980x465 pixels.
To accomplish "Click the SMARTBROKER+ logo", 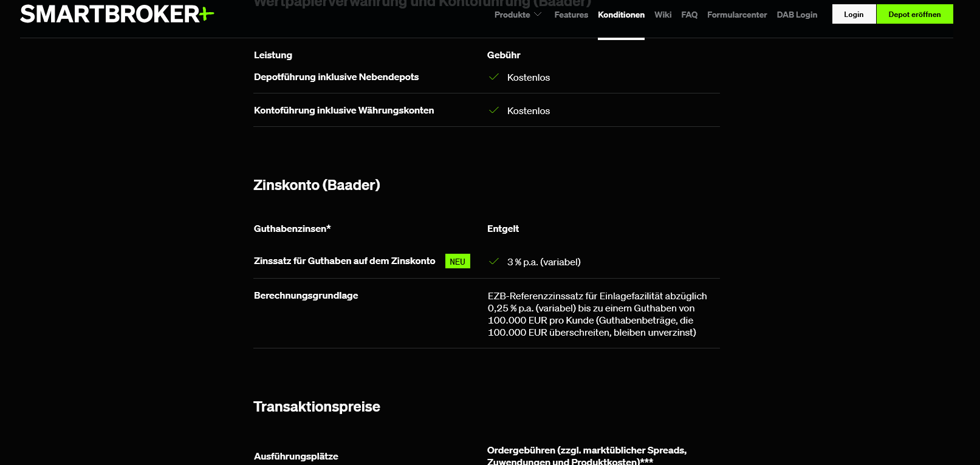I will 117,14.
